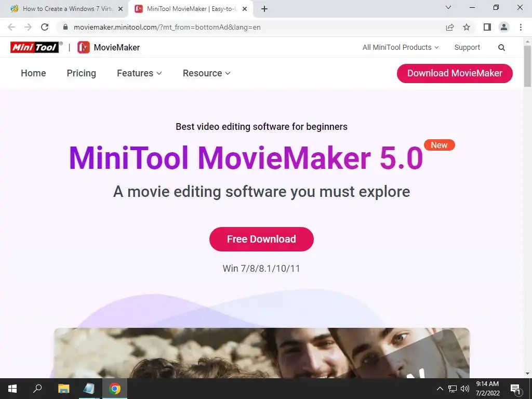Open site search with magnifier icon

click(501, 47)
